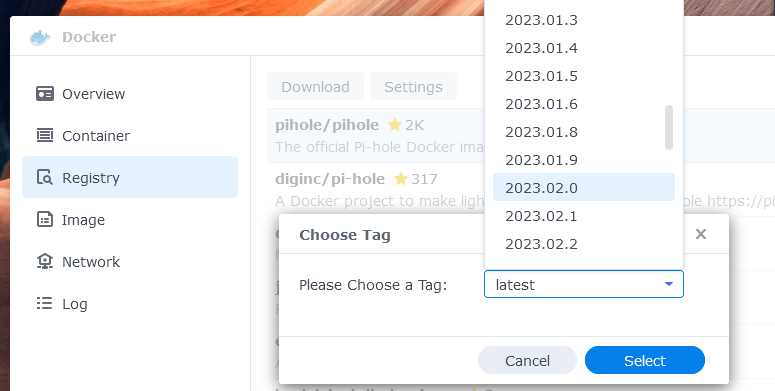775x391 pixels.
Task: Open the Network section icon
Action: tap(45, 261)
